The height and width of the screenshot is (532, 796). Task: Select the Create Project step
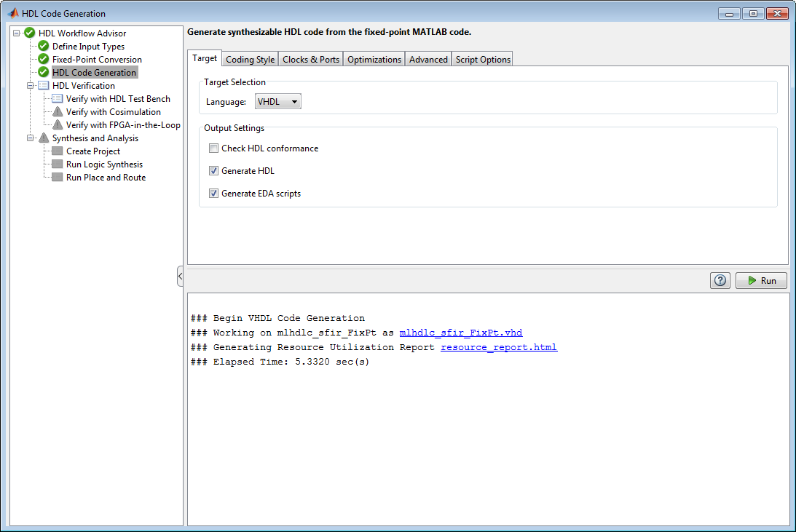pos(93,151)
